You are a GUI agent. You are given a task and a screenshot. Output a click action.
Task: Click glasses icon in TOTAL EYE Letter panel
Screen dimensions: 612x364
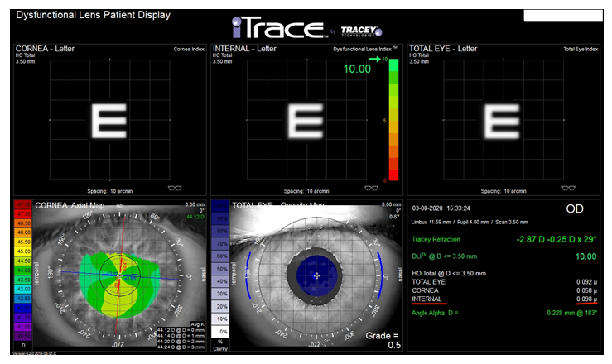tap(568, 189)
